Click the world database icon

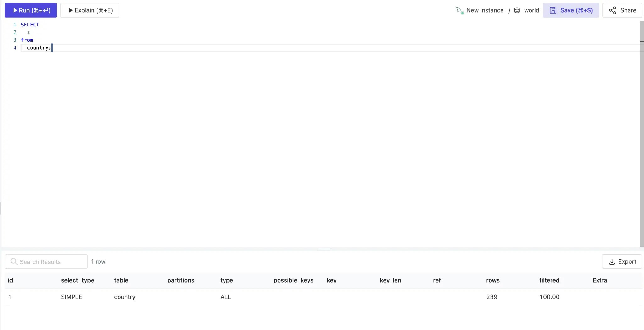[x=517, y=10]
